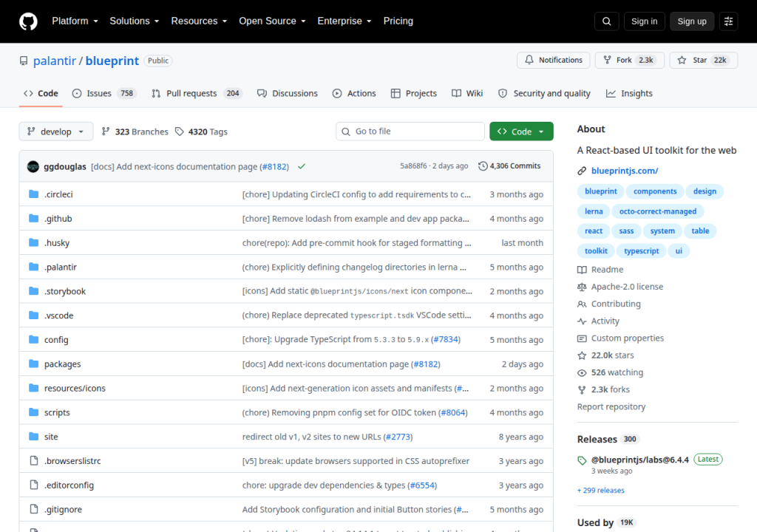
Task: Expand the Open Source menu
Action: 272,21
